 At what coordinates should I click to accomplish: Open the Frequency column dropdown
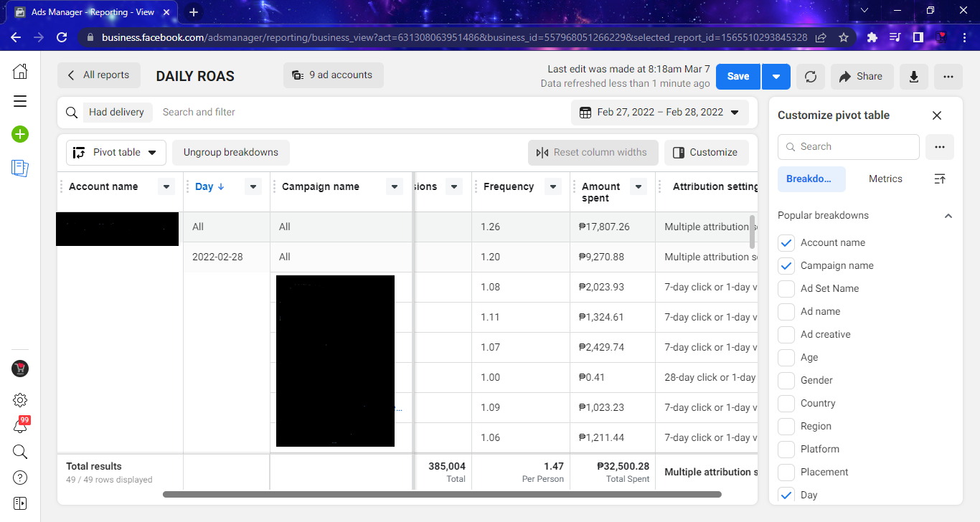pos(553,187)
